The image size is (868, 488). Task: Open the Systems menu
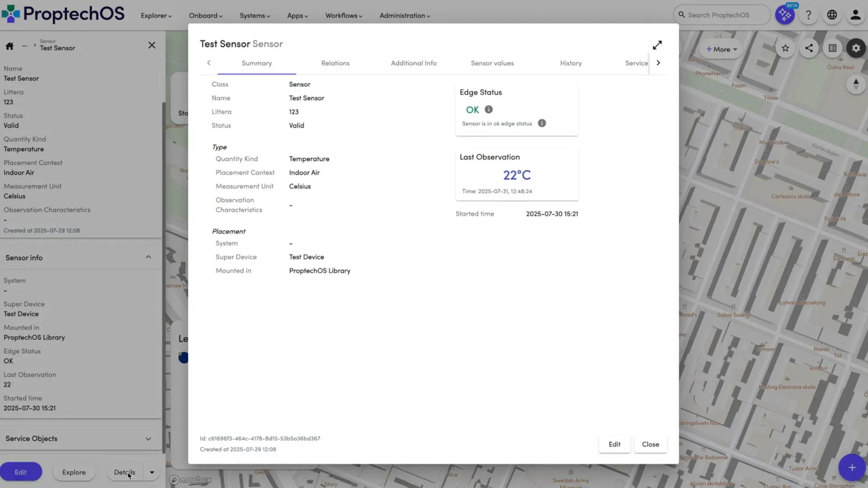tap(255, 15)
